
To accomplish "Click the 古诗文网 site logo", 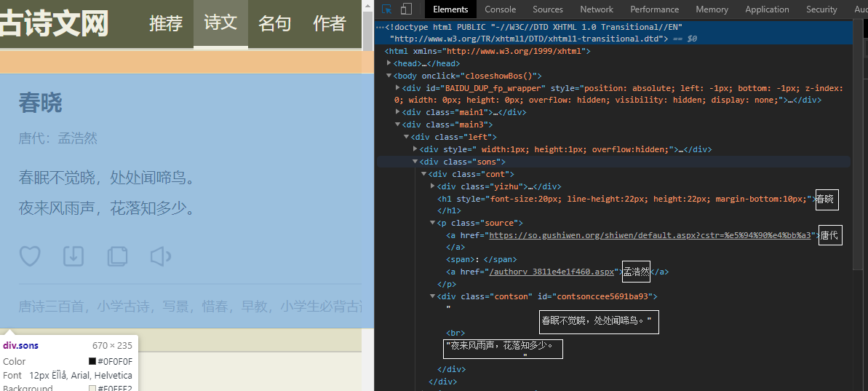I will tap(54, 24).
